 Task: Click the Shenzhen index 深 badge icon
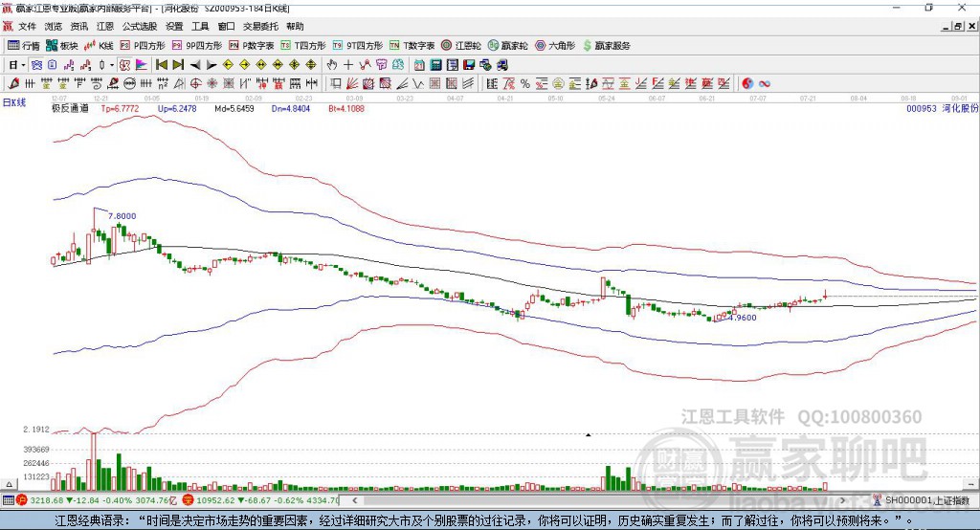click(x=188, y=500)
